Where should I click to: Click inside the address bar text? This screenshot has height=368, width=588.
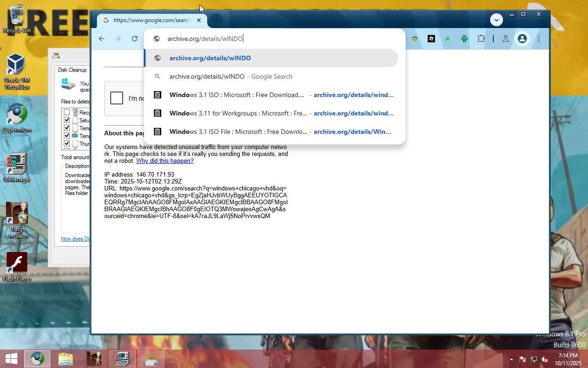point(205,39)
